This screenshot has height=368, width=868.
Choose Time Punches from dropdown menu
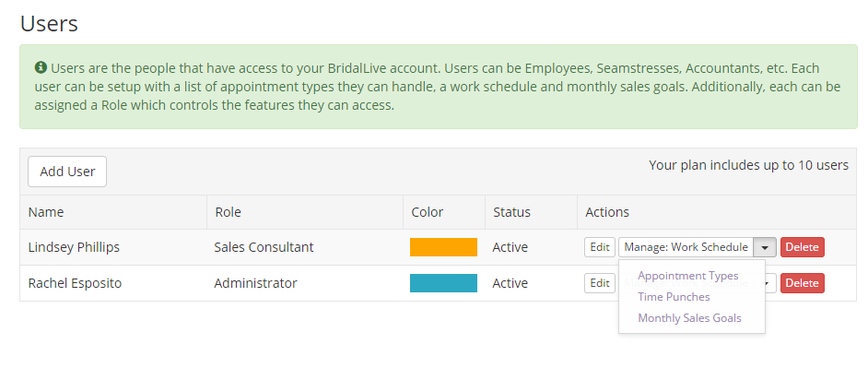pos(674,297)
